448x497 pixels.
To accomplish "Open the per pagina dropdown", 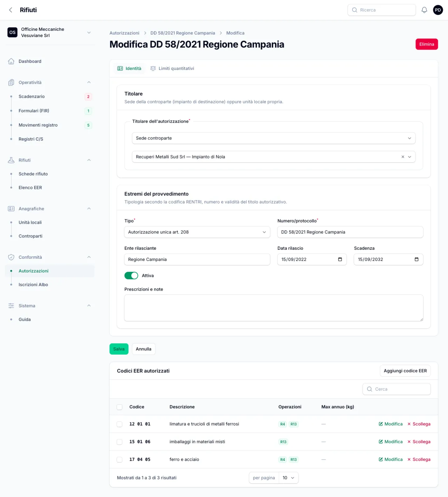I will click(289, 478).
